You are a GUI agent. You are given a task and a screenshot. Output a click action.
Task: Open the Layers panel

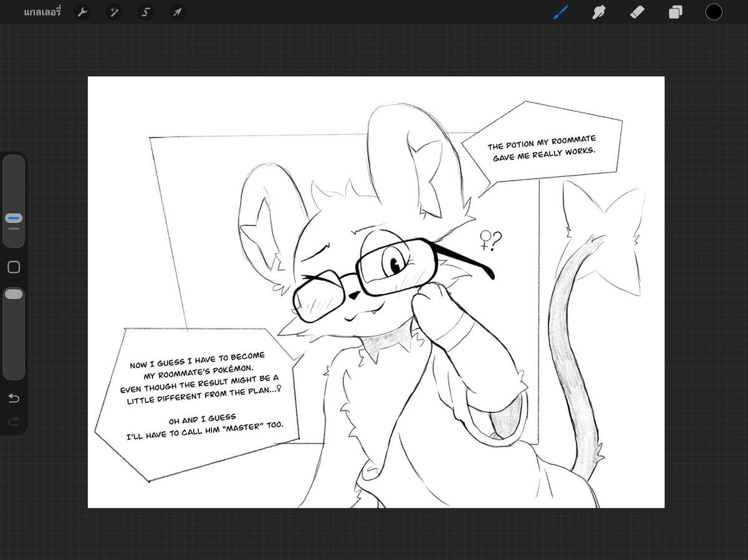pos(675,12)
